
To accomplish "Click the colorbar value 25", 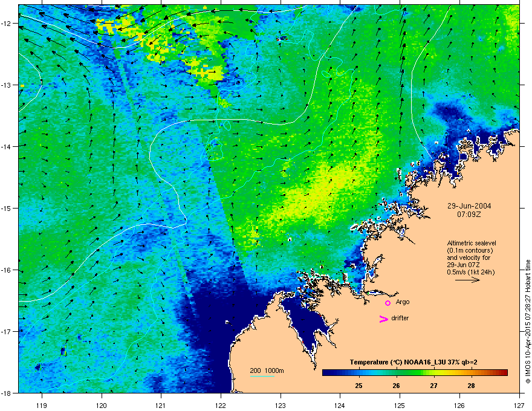I will pyautogui.click(x=358, y=386).
